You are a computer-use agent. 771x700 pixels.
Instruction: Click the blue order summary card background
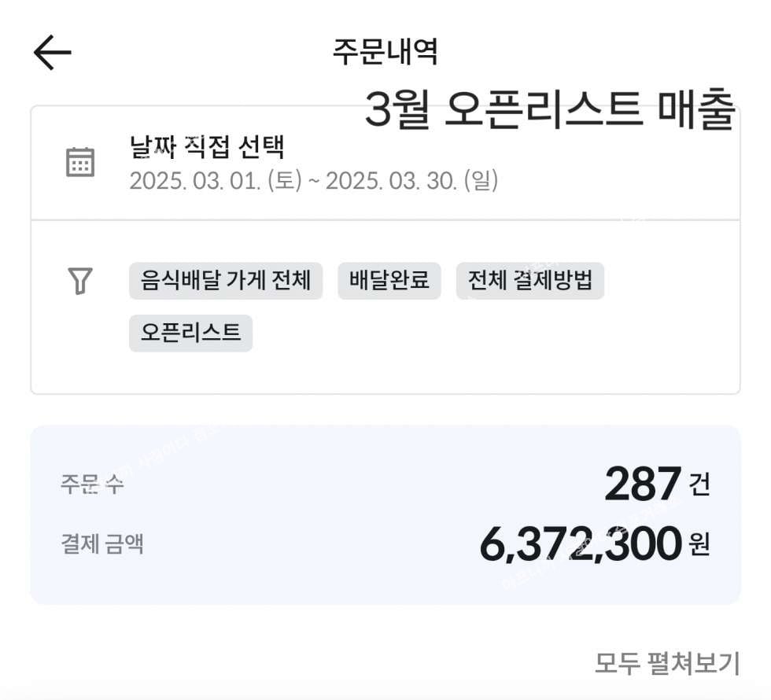pyautogui.click(x=385, y=515)
